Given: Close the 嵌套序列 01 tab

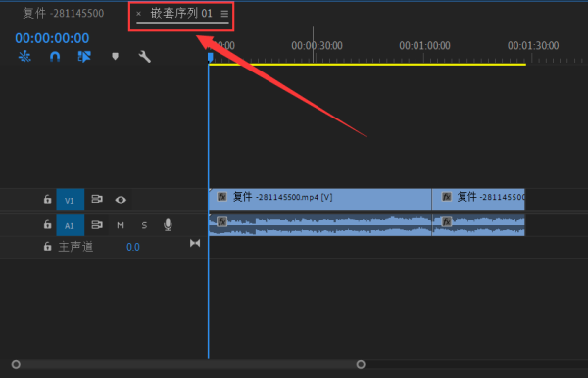Looking at the screenshot, I should pos(139,14).
